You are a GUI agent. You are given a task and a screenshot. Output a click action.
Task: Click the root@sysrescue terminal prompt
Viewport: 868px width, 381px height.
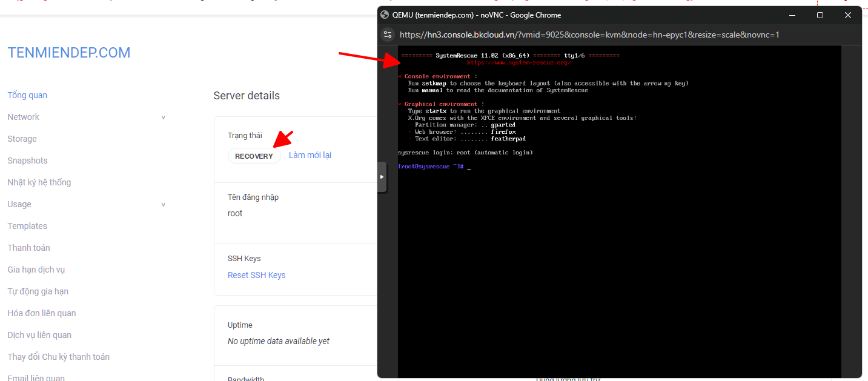[431, 166]
